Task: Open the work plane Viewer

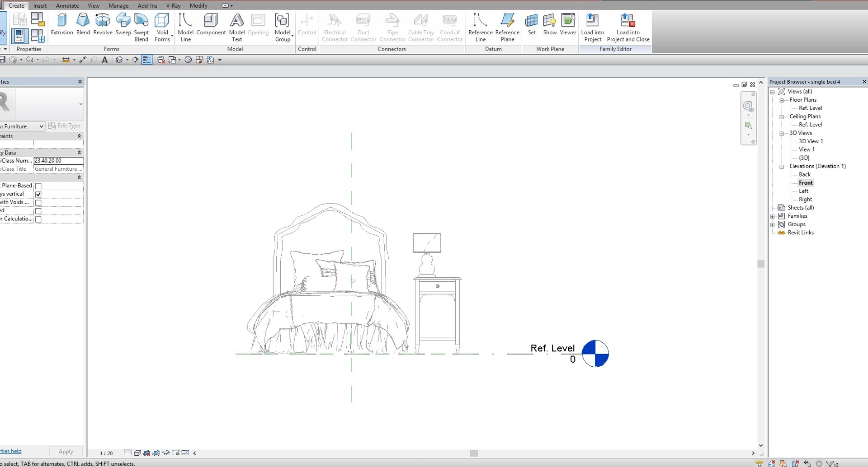Action: [568, 24]
